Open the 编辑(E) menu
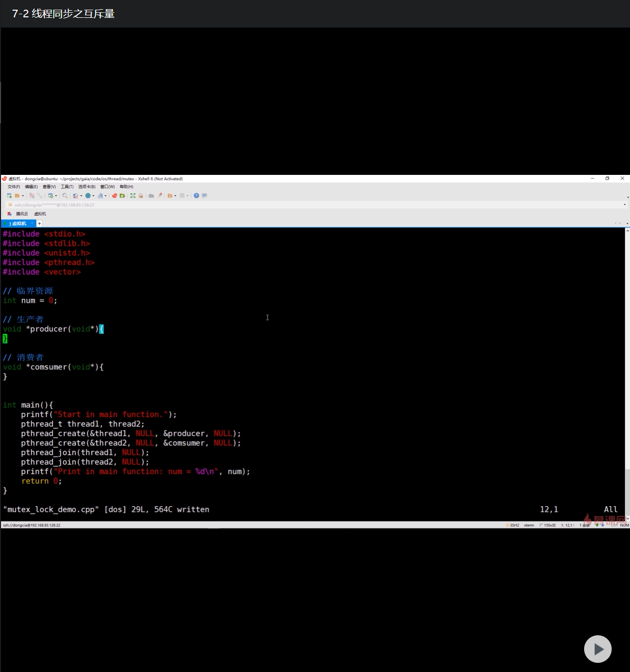Image resolution: width=630 pixels, height=672 pixels. coord(31,187)
